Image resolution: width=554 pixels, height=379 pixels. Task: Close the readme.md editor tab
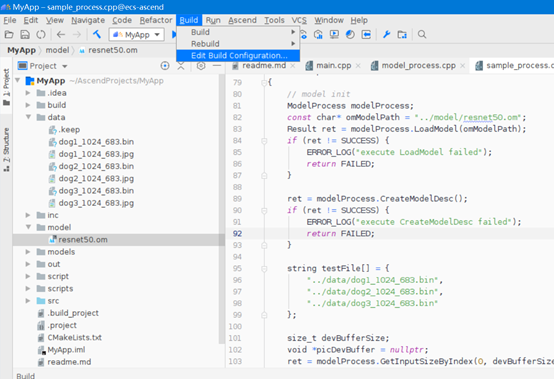[x=293, y=66]
